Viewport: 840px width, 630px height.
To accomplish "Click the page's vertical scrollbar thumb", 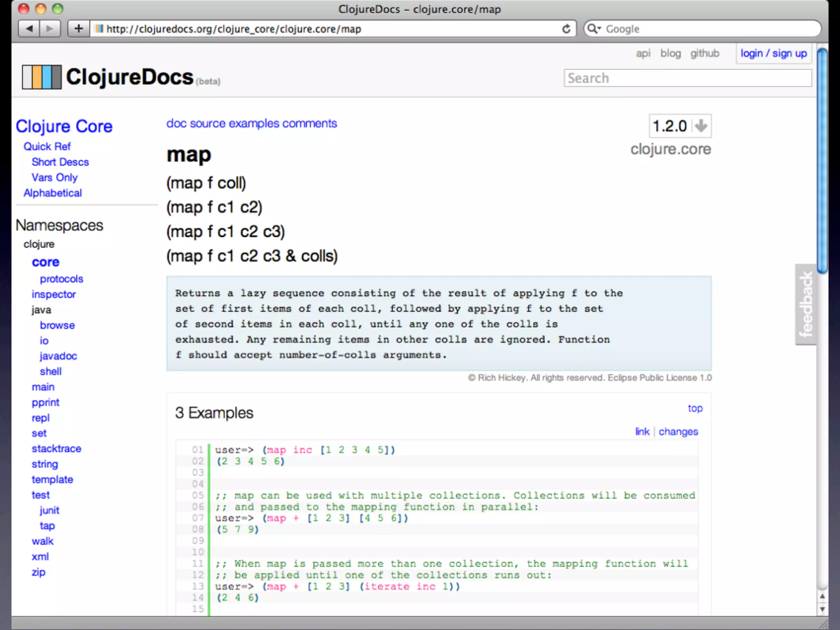I will (x=822, y=161).
